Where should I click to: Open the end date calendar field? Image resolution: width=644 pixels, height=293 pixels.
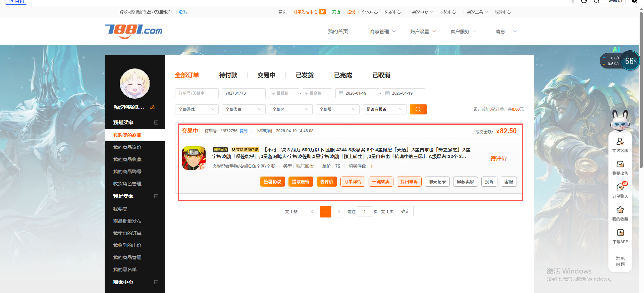(404, 93)
